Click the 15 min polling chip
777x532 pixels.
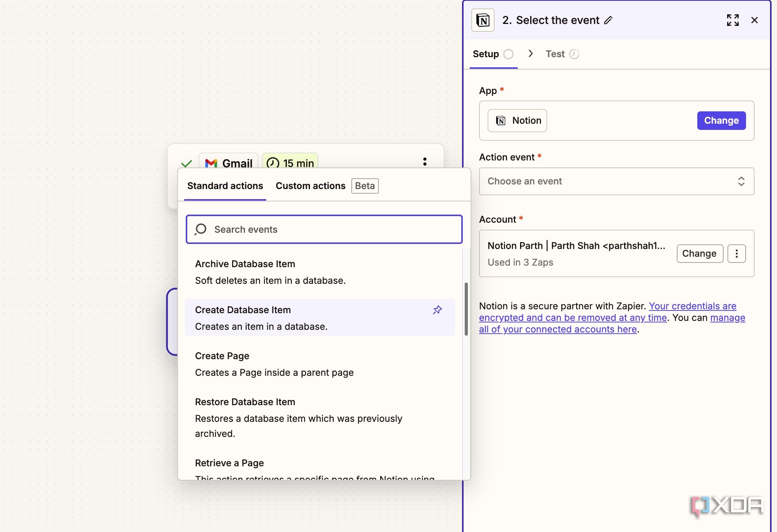pyautogui.click(x=290, y=162)
